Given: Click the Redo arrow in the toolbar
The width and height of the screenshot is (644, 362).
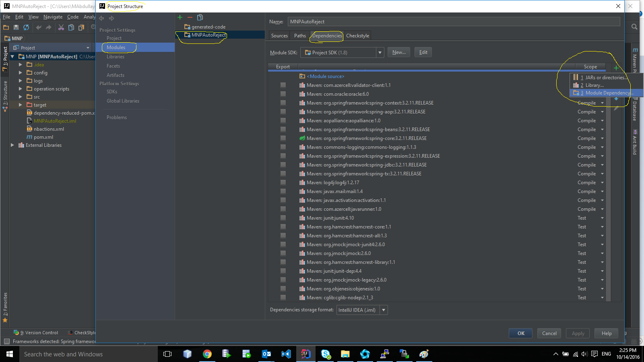Looking at the screenshot, I should (x=49, y=27).
